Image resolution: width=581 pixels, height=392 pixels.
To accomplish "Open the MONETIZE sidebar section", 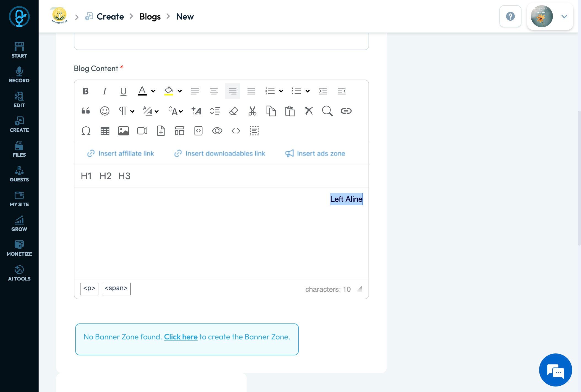I will tap(19, 248).
